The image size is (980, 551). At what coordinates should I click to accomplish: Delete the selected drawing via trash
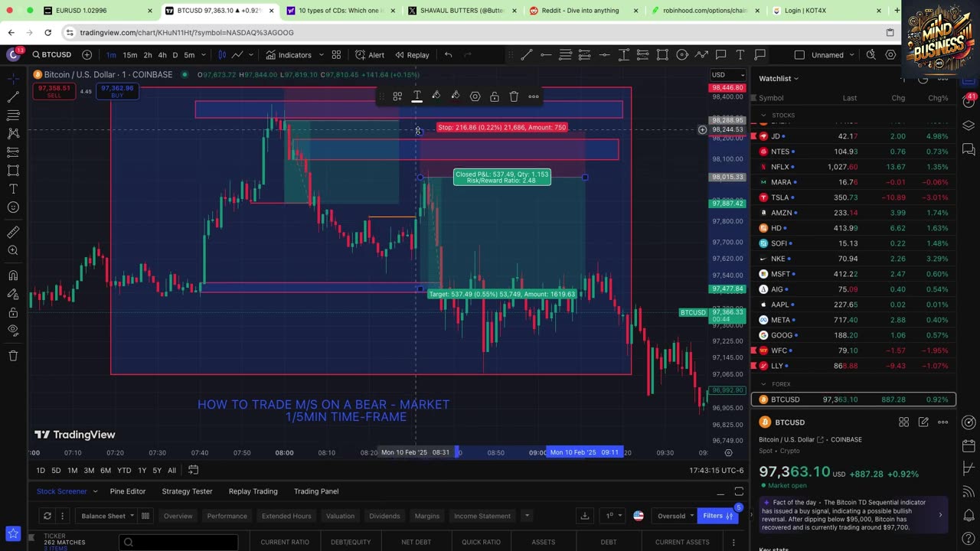point(514,96)
